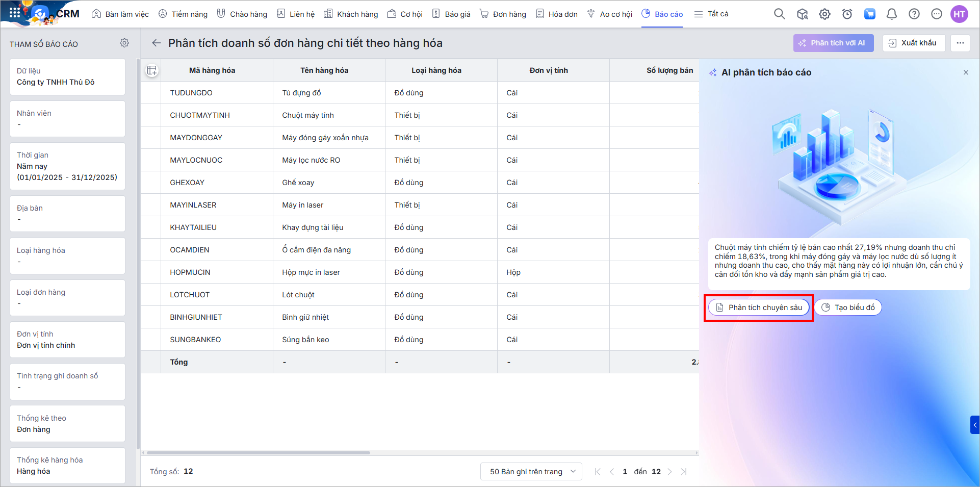Switch to the Khách hàng tab
This screenshot has height=487, width=980.
(x=351, y=14)
